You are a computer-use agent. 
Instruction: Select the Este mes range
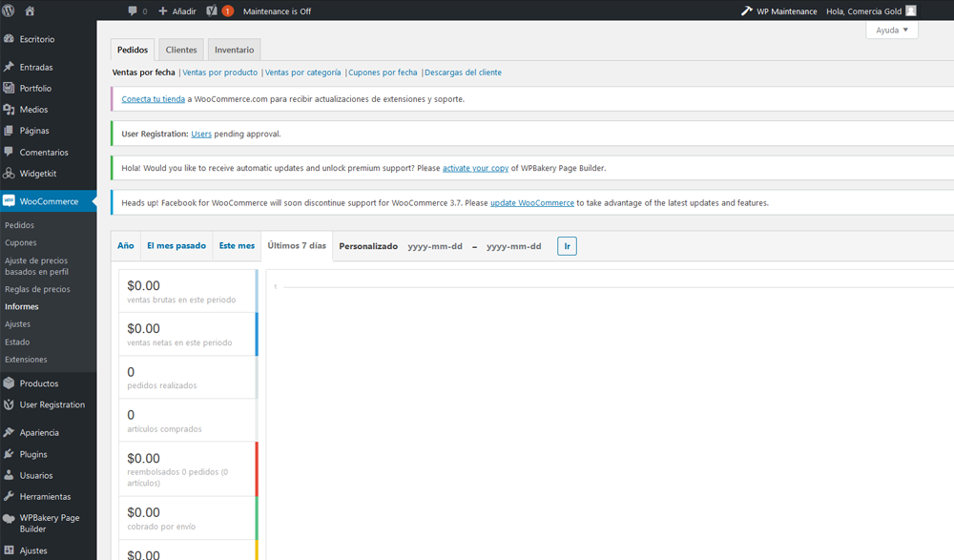[x=237, y=246]
